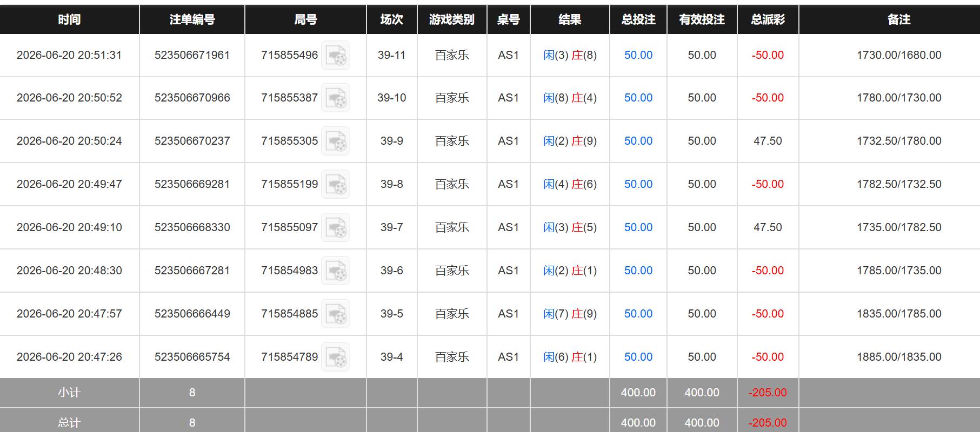980x432 pixels.
Task: Open bet number 523506667281
Action: click(x=192, y=271)
